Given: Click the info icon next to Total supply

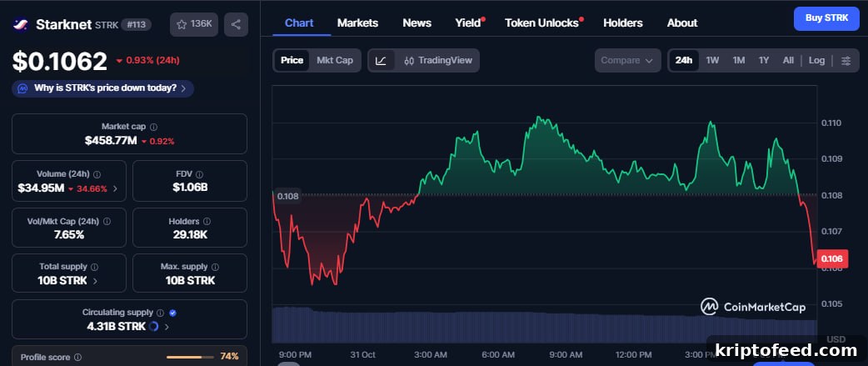Looking at the screenshot, I should pos(95,267).
